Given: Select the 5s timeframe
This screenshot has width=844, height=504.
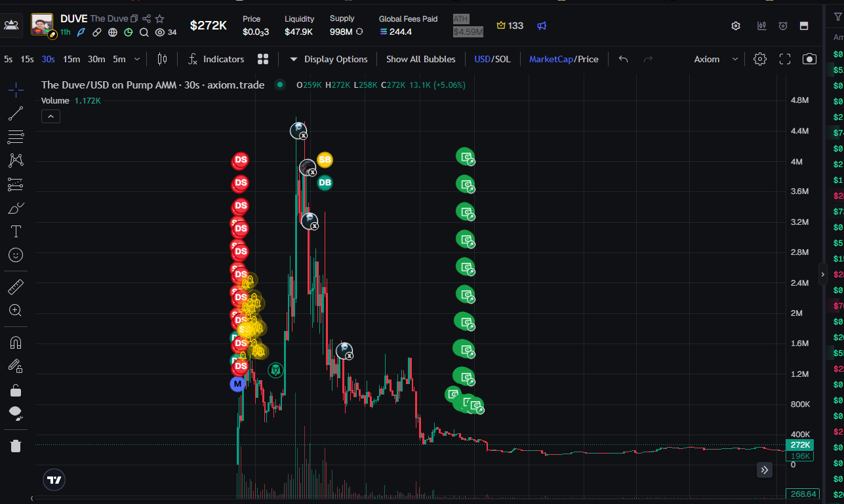Looking at the screenshot, I should 8,59.
